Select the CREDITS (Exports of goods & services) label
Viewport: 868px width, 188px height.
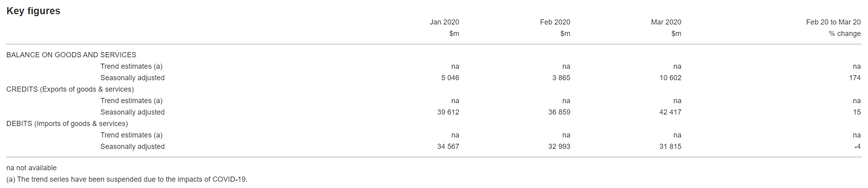click(x=70, y=89)
